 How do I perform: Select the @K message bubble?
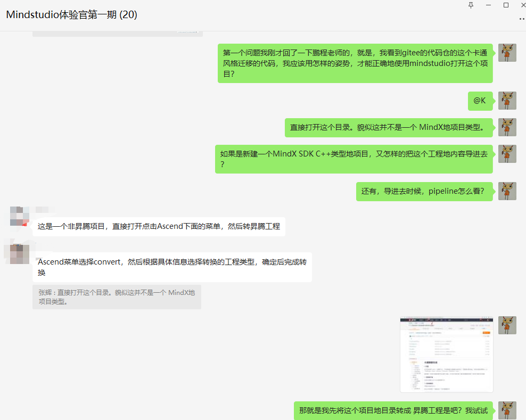(480, 101)
